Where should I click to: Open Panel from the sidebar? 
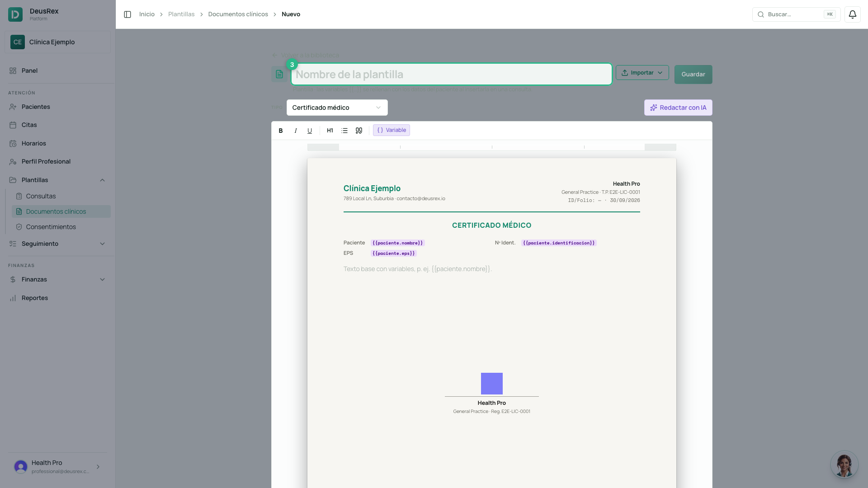click(57, 70)
